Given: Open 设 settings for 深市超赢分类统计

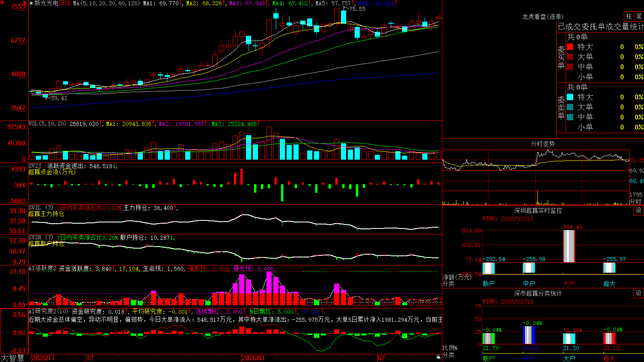Looking at the screenshot, I should pyautogui.click(x=639, y=293).
